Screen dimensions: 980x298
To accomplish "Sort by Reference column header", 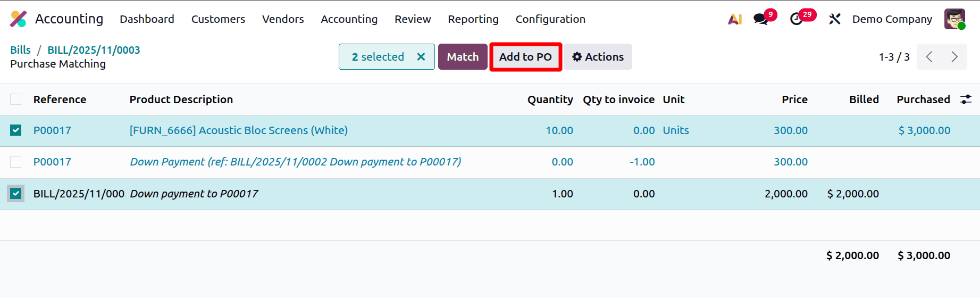I will pos(60,100).
